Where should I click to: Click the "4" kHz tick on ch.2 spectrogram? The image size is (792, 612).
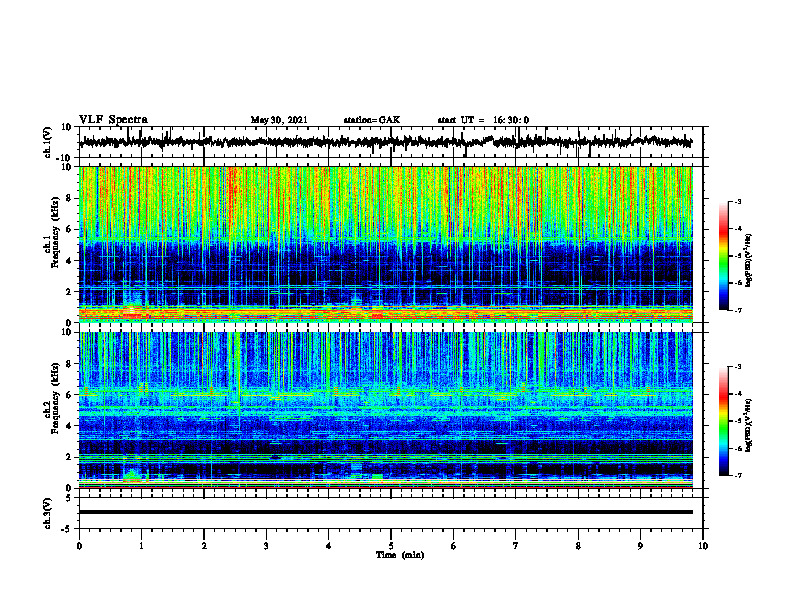click(x=69, y=426)
